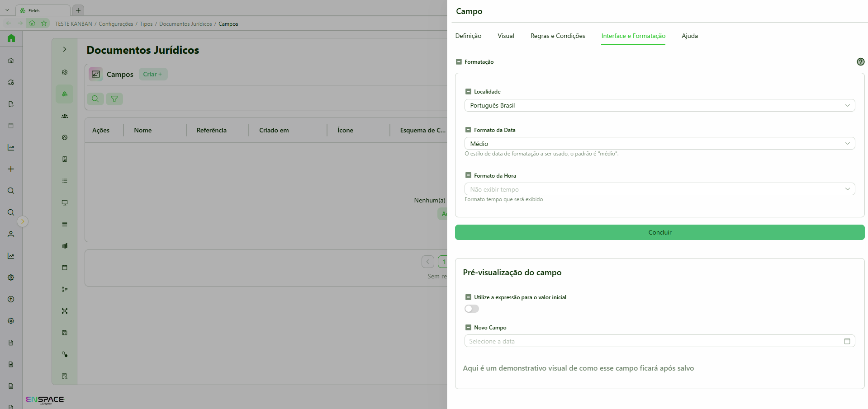Expand the Formato da Hora dropdown
This screenshot has height=409, width=868.
659,189
